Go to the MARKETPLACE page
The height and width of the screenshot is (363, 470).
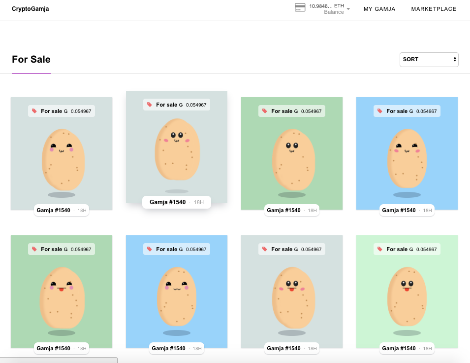pyautogui.click(x=433, y=9)
